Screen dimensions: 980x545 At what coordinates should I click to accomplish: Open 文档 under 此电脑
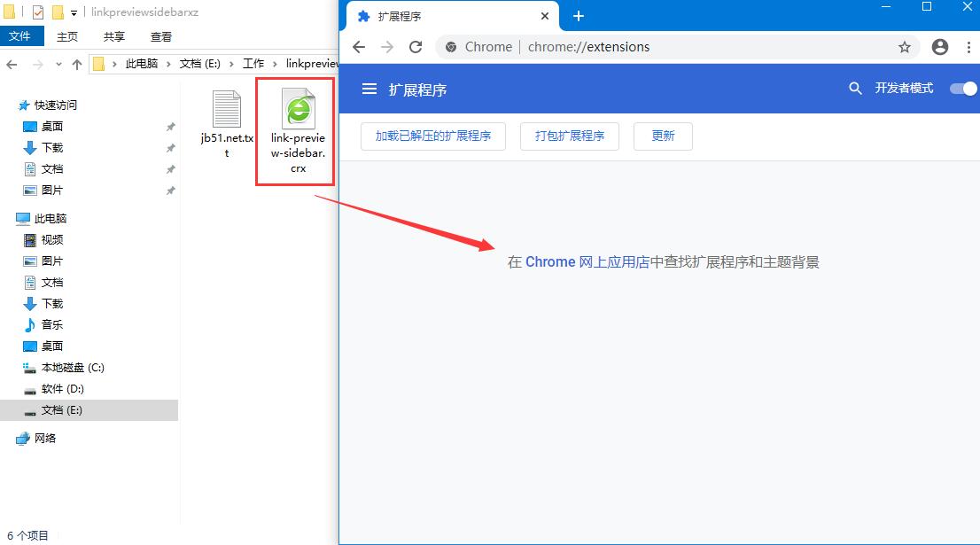(x=52, y=282)
